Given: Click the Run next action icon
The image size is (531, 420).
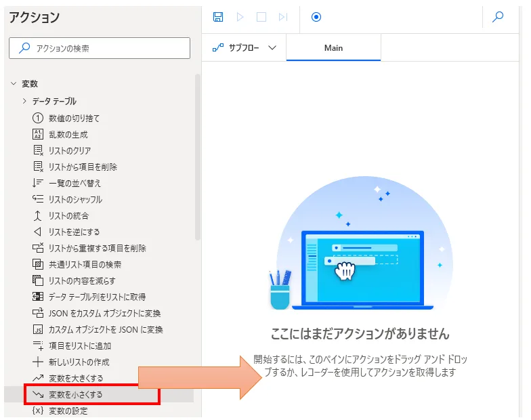Looking at the screenshot, I should (283, 17).
